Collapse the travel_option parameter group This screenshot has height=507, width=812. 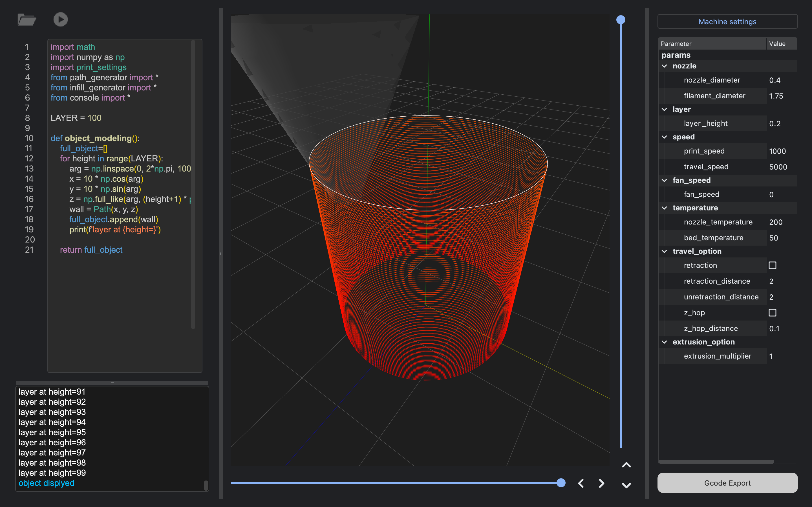pyautogui.click(x=664, y=251)
